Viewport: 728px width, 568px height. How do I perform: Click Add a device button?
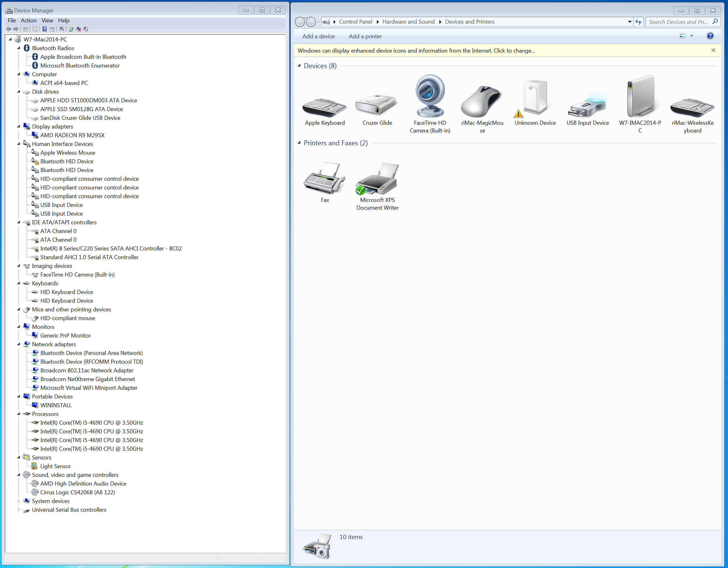click(x=318, y=36)
